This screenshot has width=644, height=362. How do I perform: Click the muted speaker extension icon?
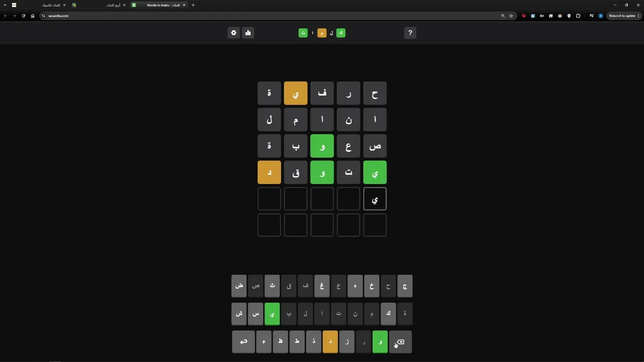tap(542, 16)
